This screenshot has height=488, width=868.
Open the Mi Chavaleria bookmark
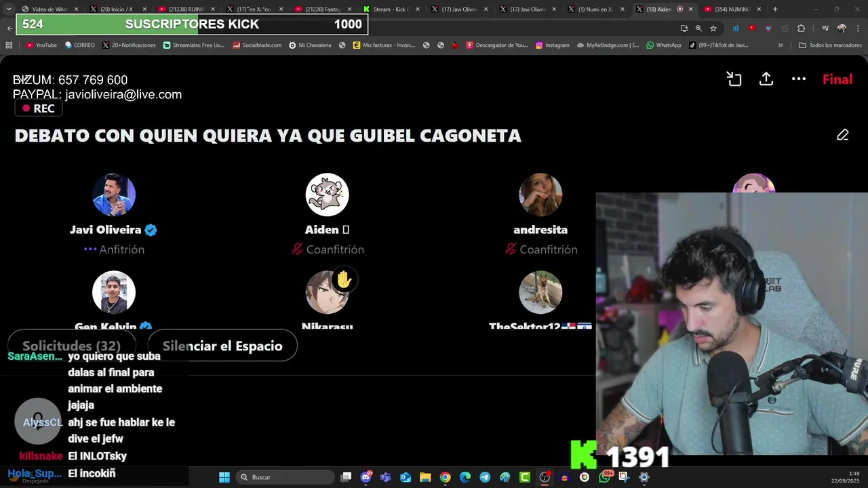(x=310, y=45)
